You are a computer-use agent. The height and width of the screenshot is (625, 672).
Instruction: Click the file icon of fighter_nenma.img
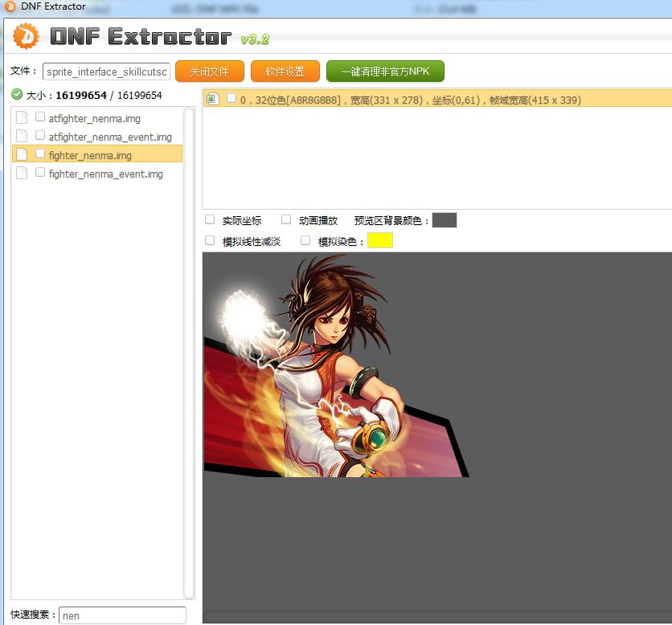tap(22, 154)
